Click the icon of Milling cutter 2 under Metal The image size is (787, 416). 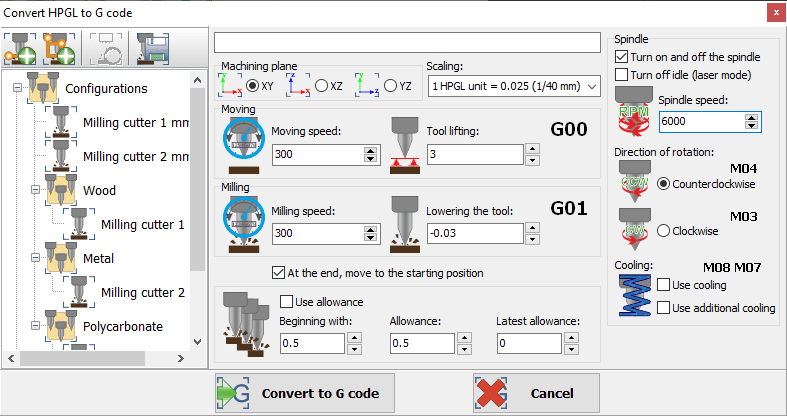pyautogui.click(x=79, y=292)
